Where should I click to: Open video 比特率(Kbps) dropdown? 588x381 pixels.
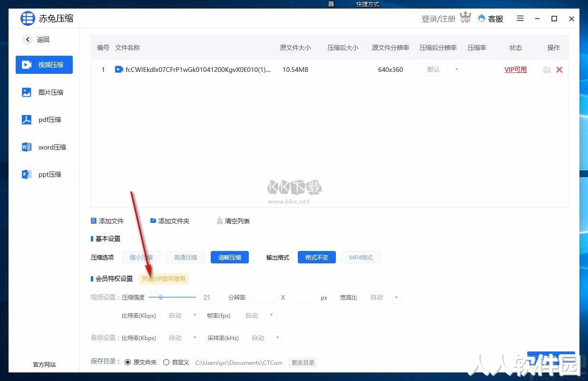pos(179,315)
